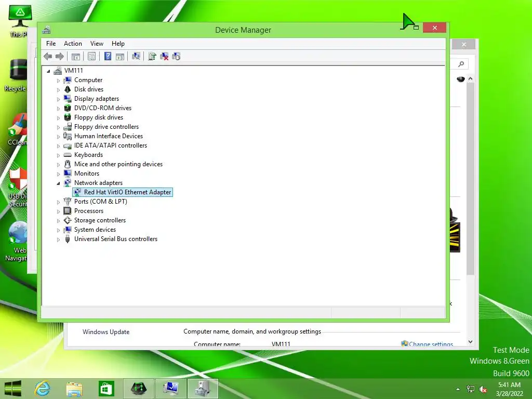Open Properties using the toolbar icon
Viewport: 532px width, 399px height.
91,56
